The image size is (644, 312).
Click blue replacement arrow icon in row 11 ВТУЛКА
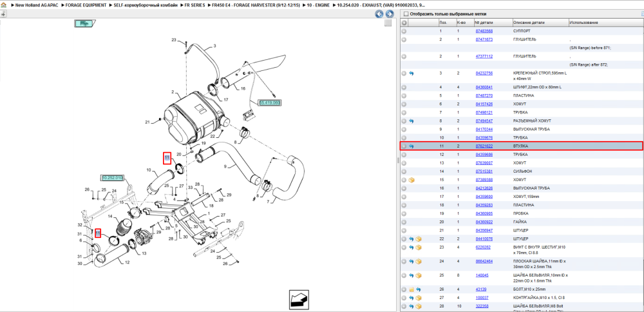412,146
